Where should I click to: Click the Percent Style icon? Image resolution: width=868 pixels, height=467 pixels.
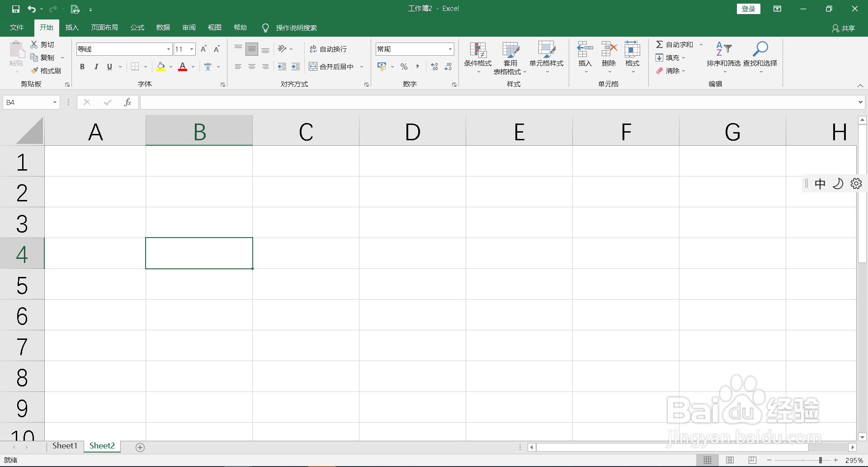[404, 67]
